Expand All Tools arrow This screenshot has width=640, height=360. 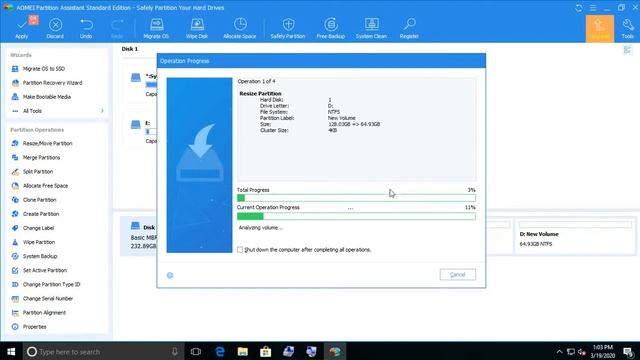[x=102, y=111]
